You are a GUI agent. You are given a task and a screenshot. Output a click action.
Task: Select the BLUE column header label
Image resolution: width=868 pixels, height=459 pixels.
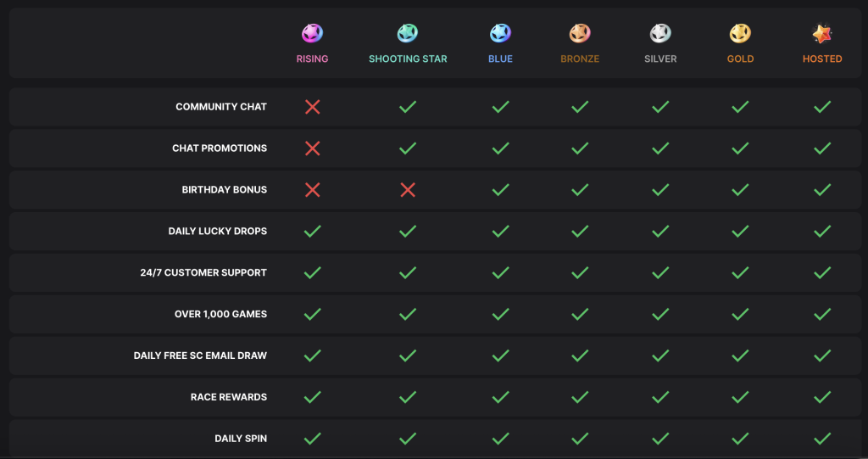coord(500,59)
